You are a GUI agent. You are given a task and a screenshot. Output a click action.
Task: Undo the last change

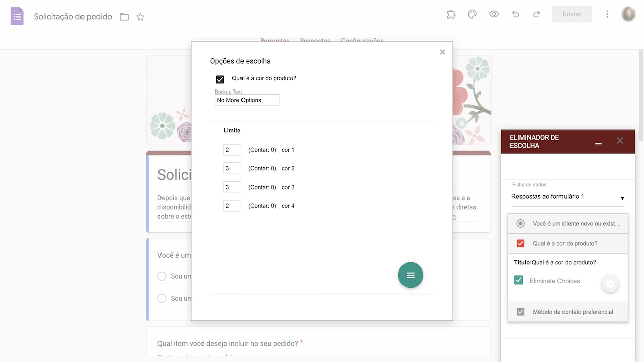[515, 14]
